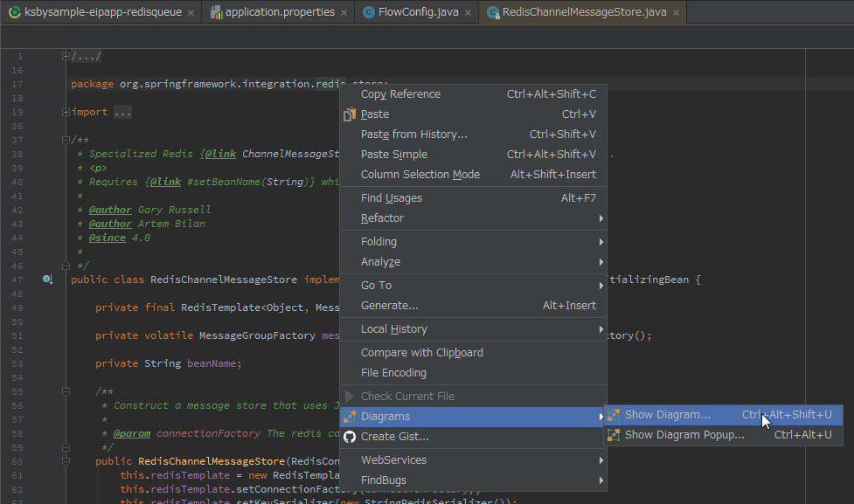854x504 pixels.
Task: Click the RedisChannelMessageStore class icon in the gutter
Action: click(47, 279)
